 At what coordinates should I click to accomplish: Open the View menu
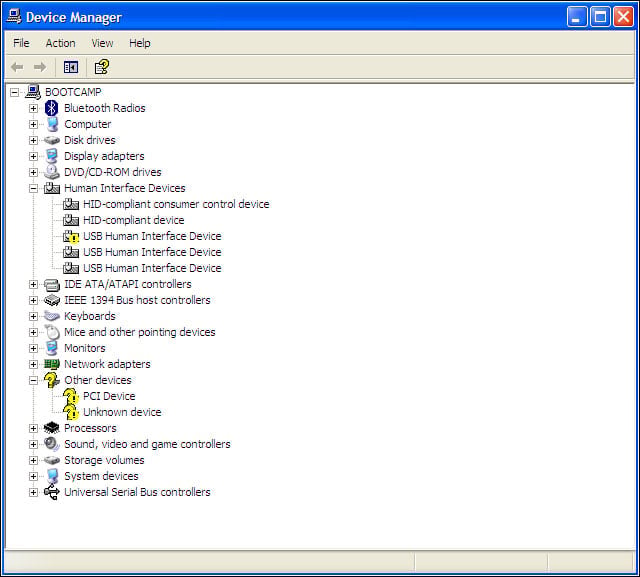coord(102,43)
